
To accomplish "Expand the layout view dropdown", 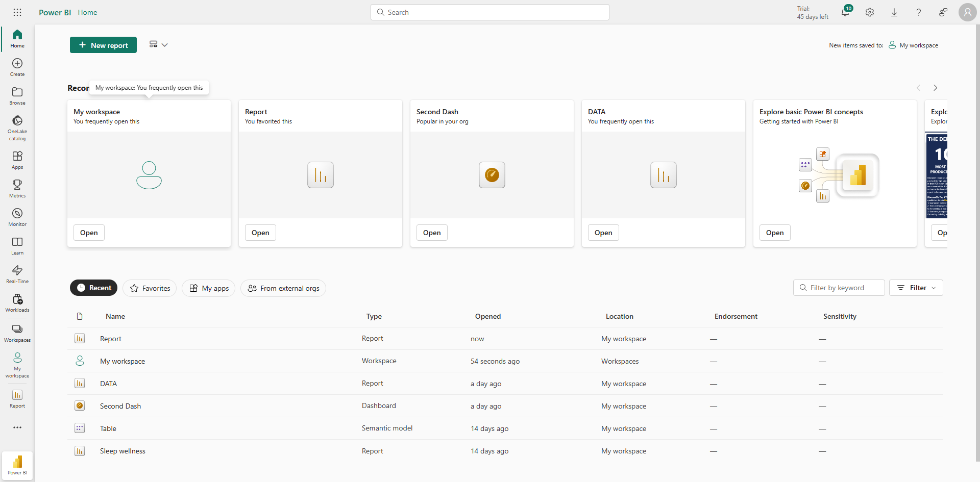I will click(x=159, y=45).
